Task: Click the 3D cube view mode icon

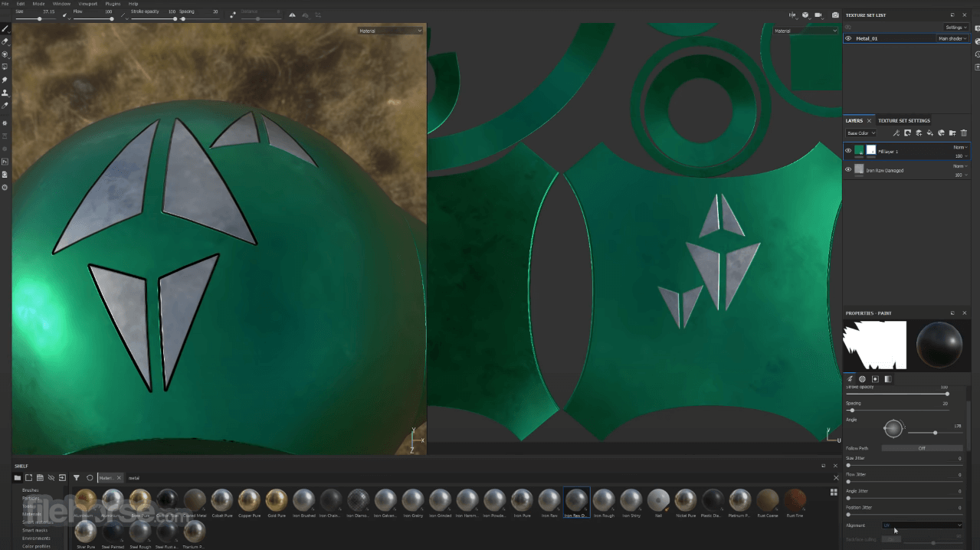Action: point(805,15)
